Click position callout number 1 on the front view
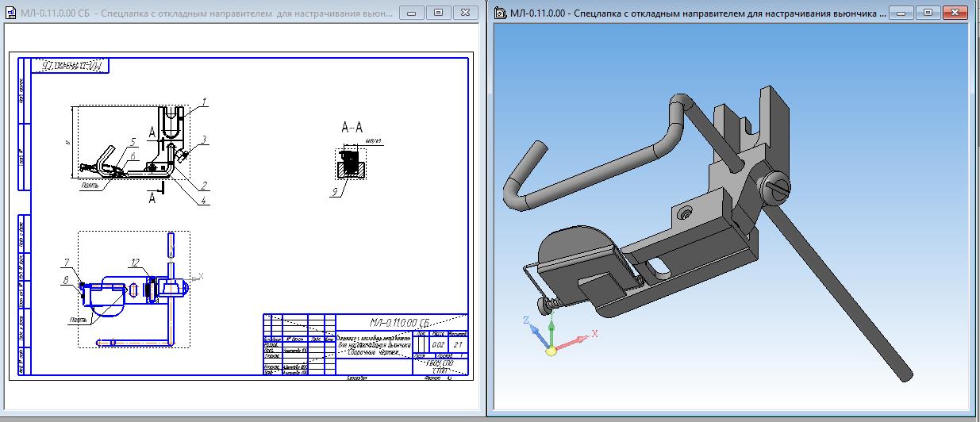This screenshot has height=422, width=980. (204, 102)
